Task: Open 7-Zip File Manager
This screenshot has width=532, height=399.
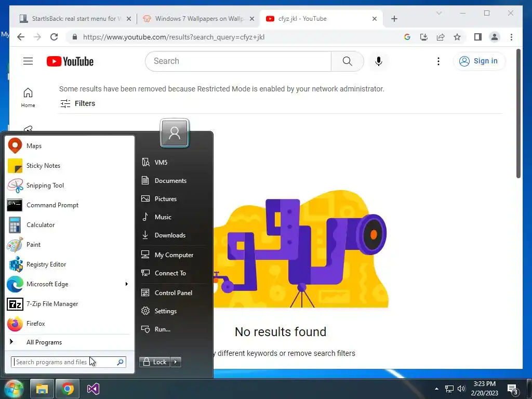Action: pyautogui.click(x=69, y=303)
